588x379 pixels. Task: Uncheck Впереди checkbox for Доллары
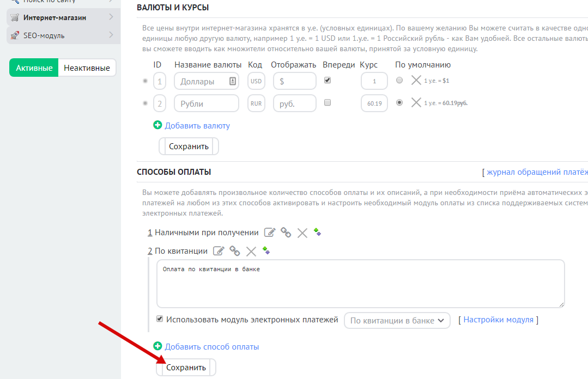pyautogui.click(x=328, y=80)
